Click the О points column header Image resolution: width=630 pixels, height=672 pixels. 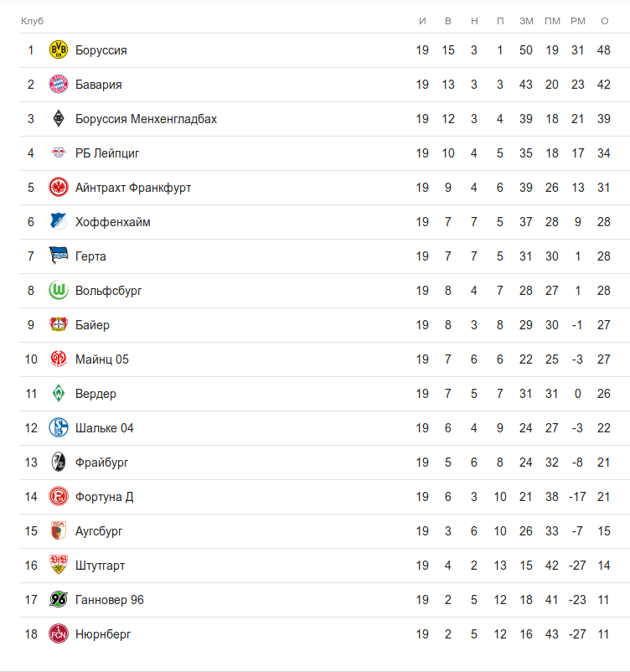604,20
